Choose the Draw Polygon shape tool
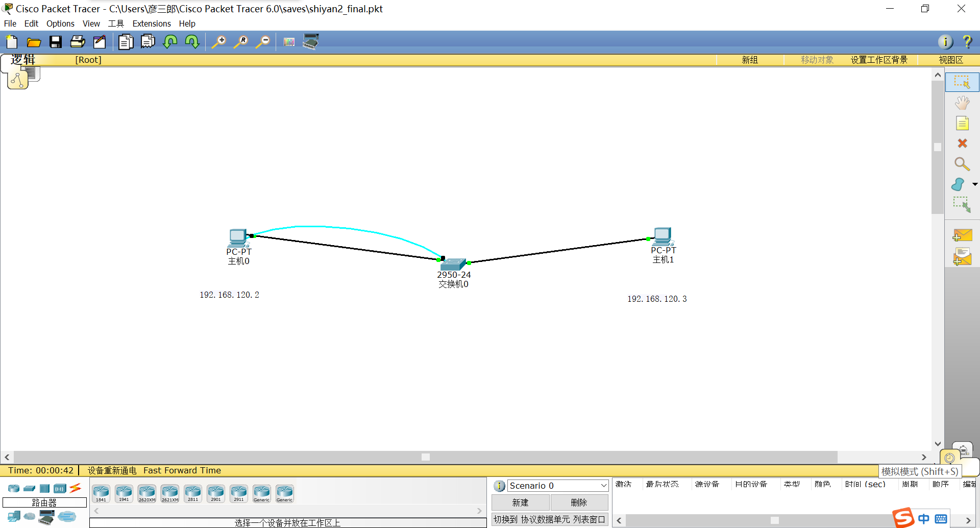Screen dimensions: 980x528 958,184
